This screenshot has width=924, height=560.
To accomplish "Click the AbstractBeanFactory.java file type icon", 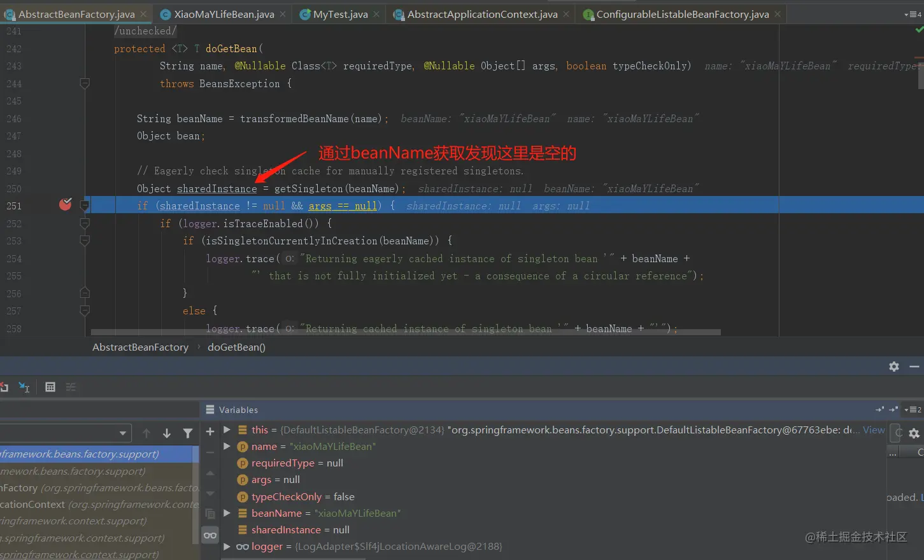I will (x=10, y=14).
